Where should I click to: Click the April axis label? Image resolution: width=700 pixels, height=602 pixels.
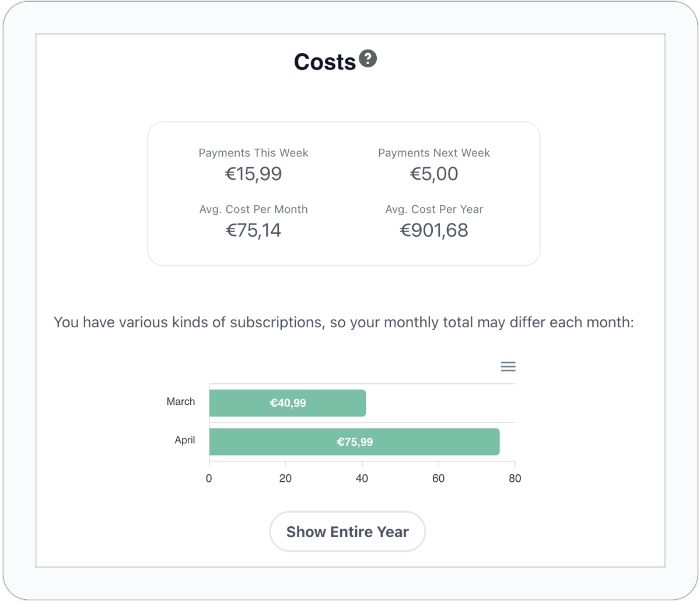pos(185,440)
